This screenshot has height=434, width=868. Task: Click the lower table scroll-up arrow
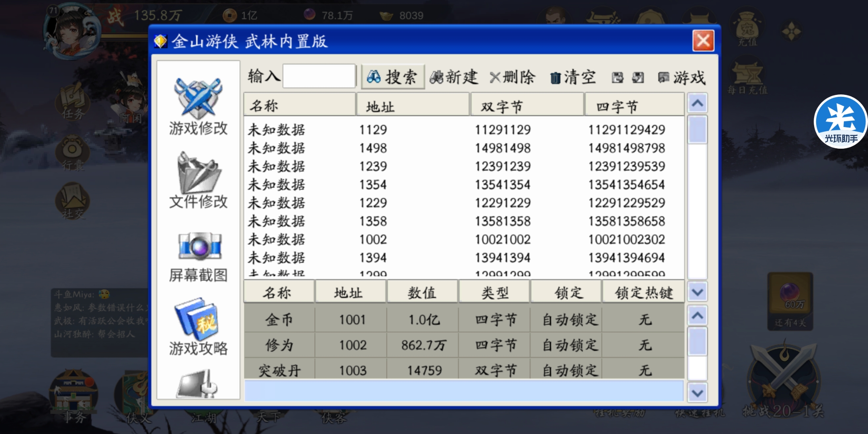click(x=698, y=315)
